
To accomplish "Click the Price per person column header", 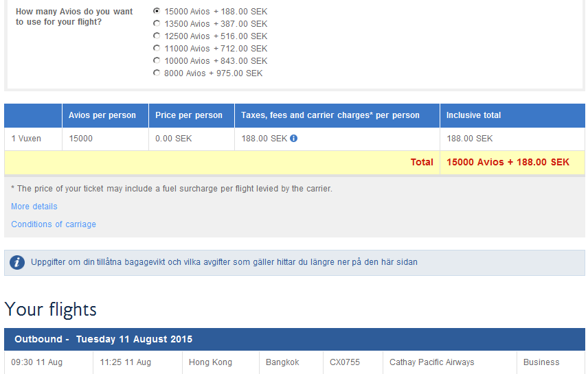I will 189,115.
